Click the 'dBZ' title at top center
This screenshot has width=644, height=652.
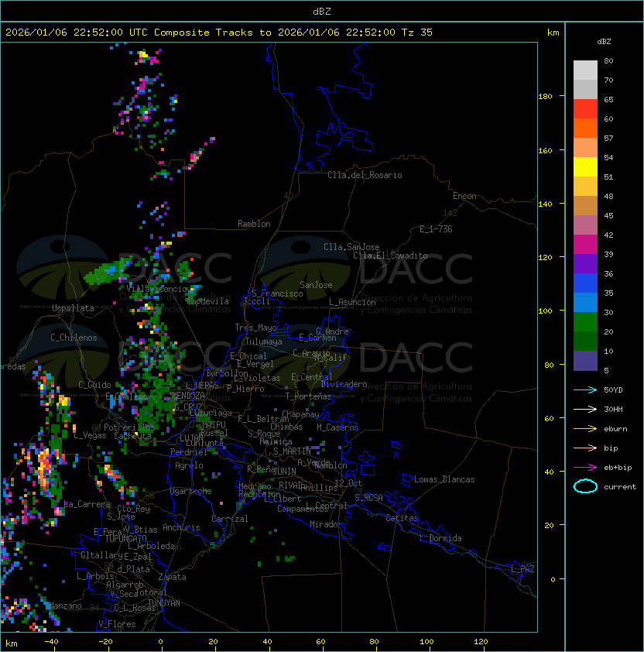point(322,11)
